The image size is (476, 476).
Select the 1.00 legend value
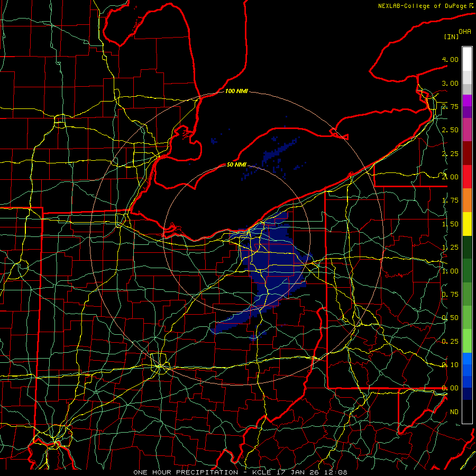click(450, 271)
